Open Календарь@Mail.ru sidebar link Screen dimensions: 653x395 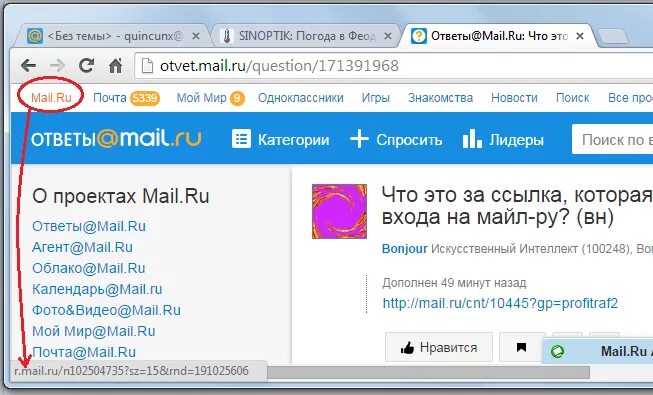point(97,289)
